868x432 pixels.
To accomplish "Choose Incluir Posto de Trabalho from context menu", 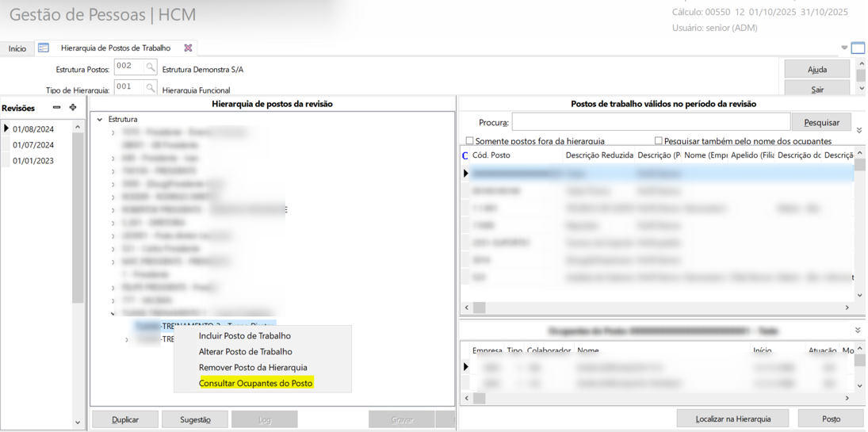I will (244, 336).
